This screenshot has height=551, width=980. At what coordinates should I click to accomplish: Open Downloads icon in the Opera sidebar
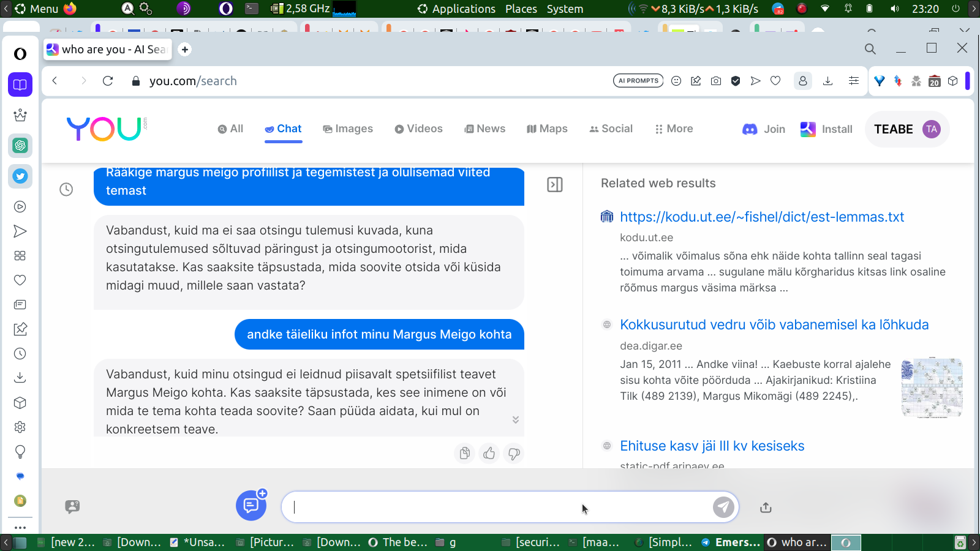tap(20, 378)
